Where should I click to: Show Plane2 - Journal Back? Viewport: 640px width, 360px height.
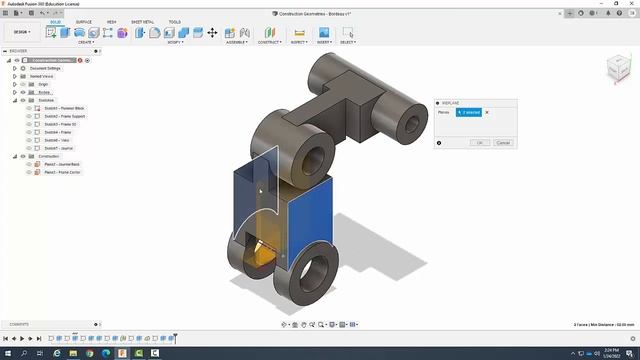(x=29, y=164)
